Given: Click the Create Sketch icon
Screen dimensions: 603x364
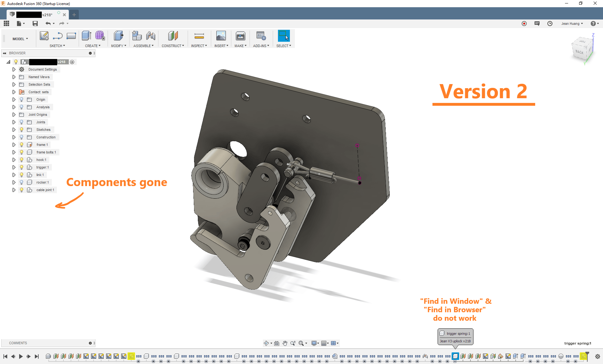Looking at the screenshot, I should tap(44, 36).
